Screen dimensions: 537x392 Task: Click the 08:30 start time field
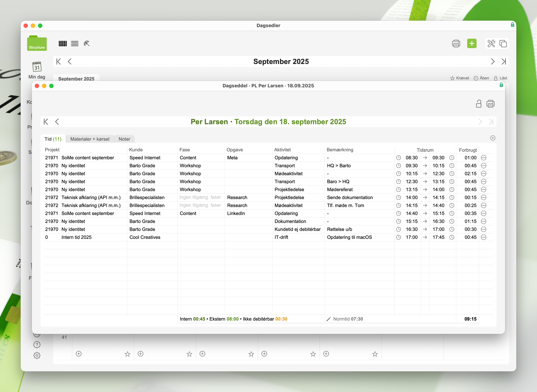tap(411, 158)
